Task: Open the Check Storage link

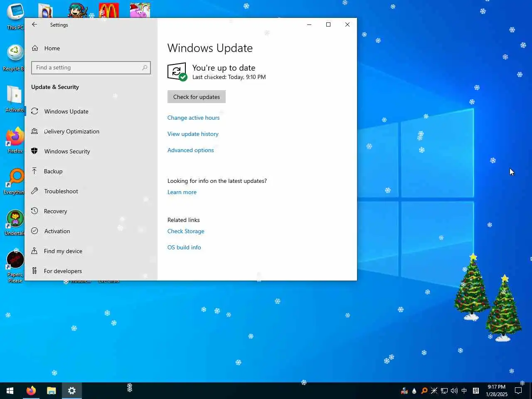Action: click(x=186, y=231)
